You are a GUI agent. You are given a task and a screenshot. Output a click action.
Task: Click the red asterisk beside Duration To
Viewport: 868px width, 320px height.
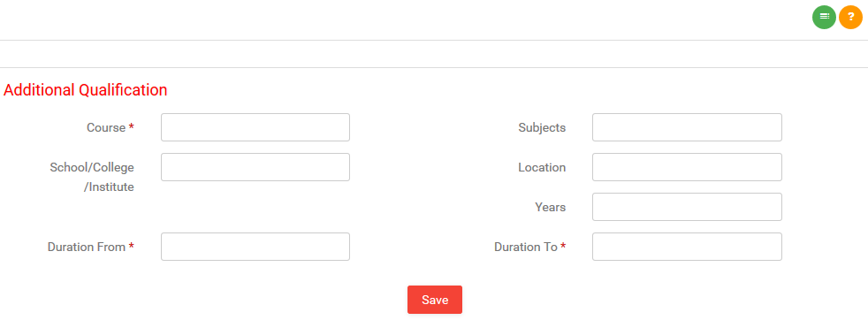(563, 247)
